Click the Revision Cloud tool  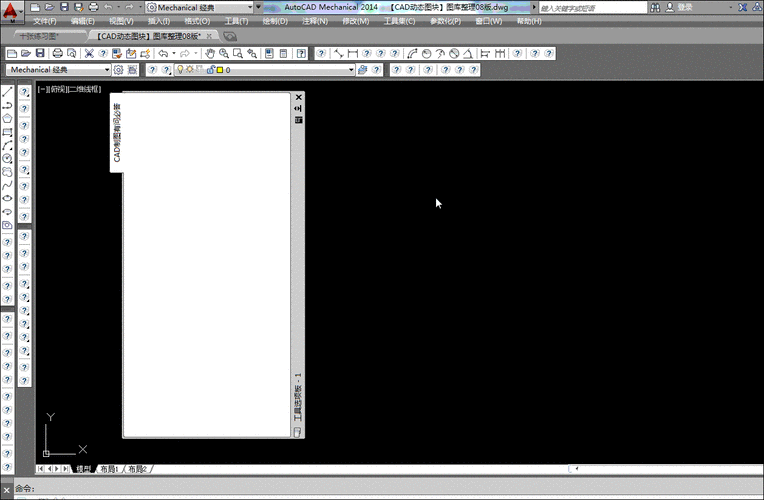click(x=8, y=171)
